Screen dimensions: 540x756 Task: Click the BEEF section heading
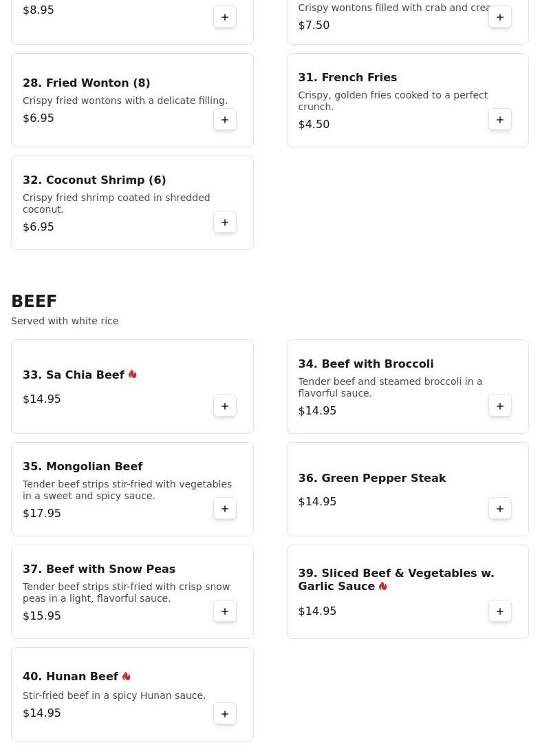tap(34, 302)
